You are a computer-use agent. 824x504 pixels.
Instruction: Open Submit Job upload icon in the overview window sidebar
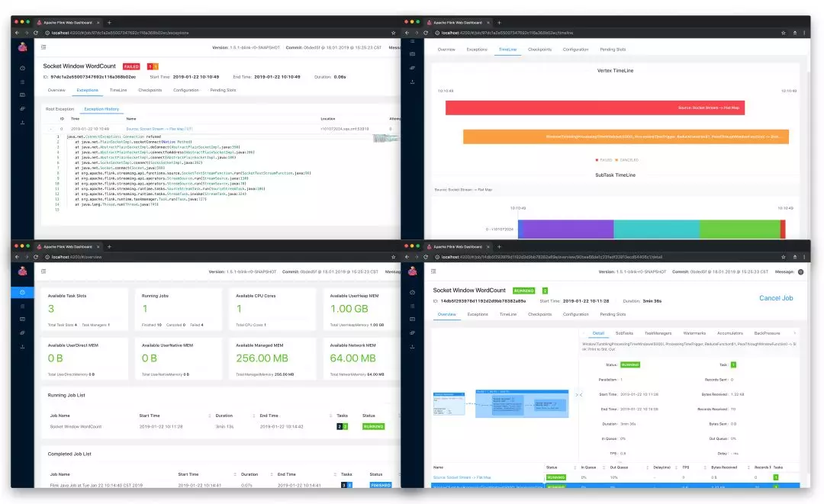[22, 346]
